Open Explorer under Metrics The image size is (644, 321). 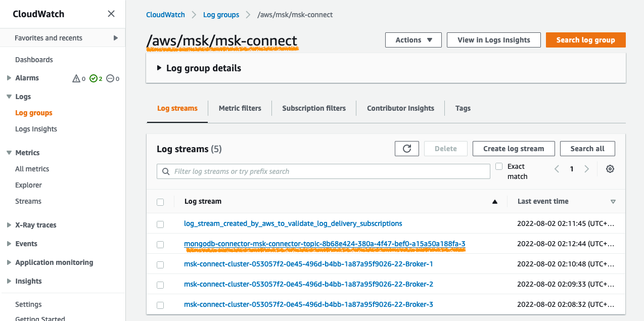tap(28, 185)
